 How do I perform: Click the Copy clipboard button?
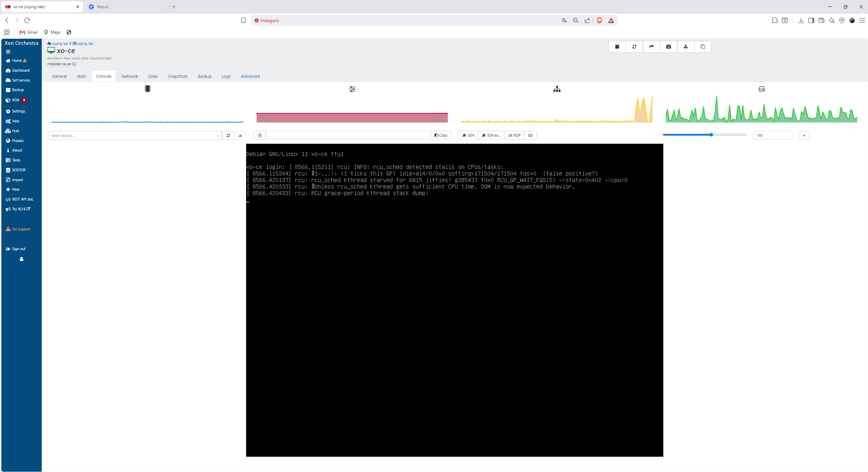pyautogui.click(x=441, y=135)
